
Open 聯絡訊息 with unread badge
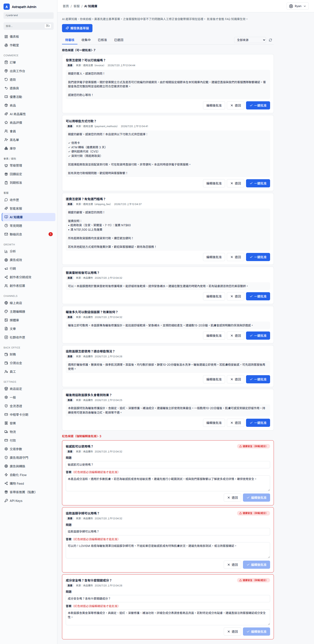(x=28, y=234)
